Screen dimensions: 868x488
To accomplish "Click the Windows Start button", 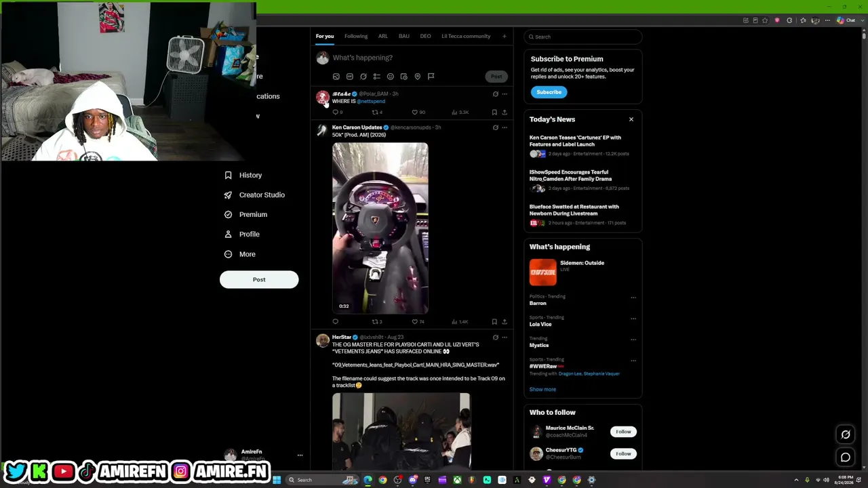I will point(277,480).
